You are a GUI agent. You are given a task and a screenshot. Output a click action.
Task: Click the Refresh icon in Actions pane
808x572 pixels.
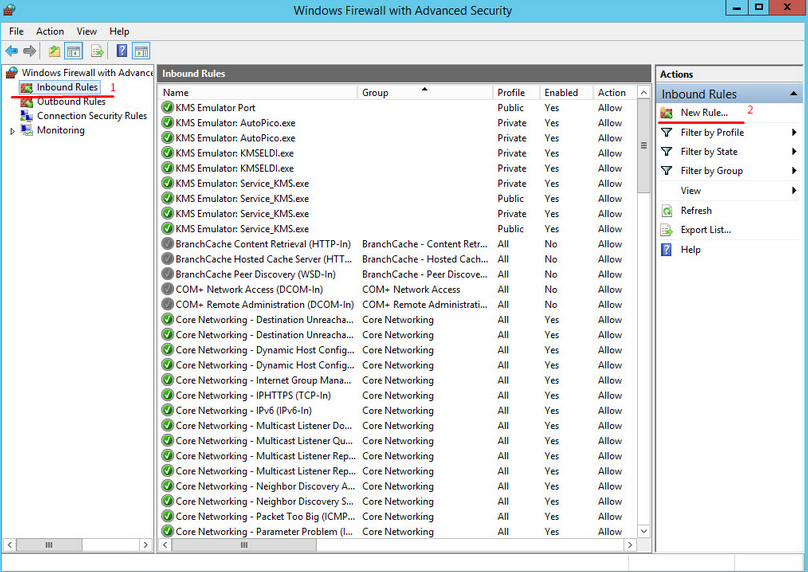tap(666, 211)
